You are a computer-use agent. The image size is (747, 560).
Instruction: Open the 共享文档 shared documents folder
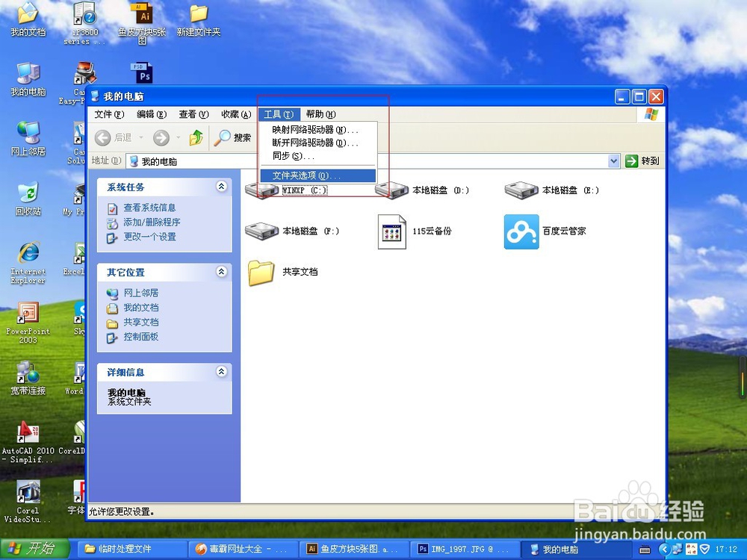(261, 273)
